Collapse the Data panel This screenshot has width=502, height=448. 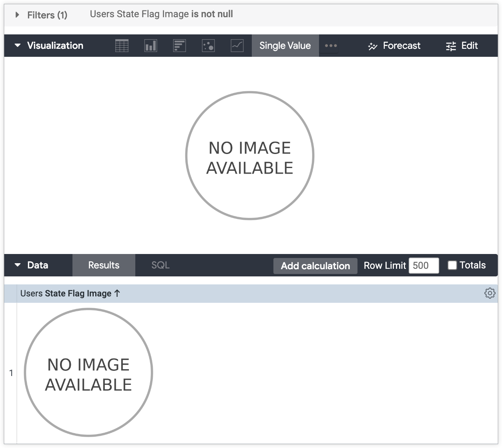click(x=18, y=265)
